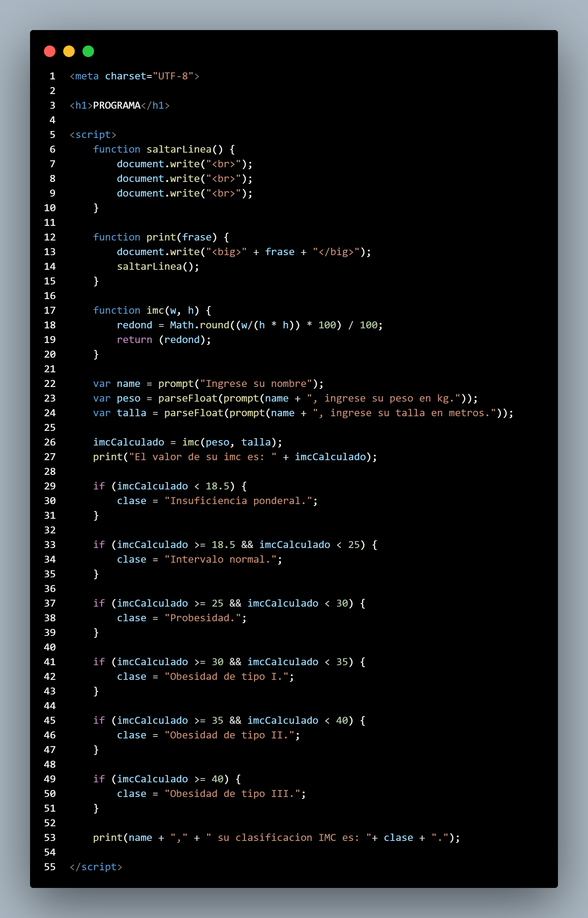The height and width of the screenshot is (918, 588).
Task: Click the return (redond); statement
Action: click(x=164, y=340)
